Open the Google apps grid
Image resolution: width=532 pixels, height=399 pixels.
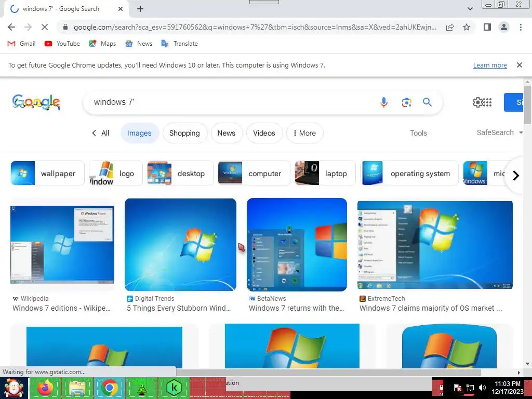(487, 102)
